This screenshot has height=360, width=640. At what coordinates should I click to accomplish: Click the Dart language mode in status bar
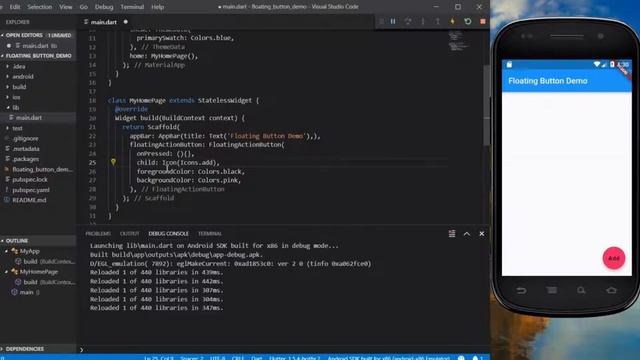point(256,358)
